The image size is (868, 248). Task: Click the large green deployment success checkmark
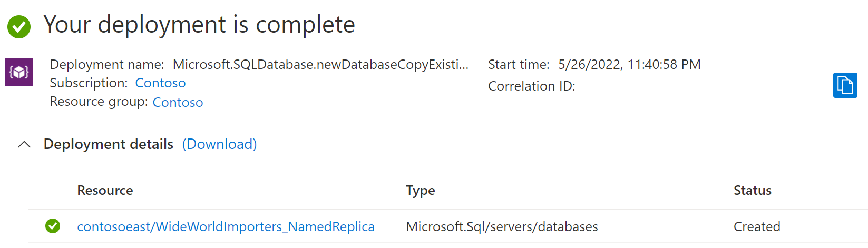(x=19, y=26)
